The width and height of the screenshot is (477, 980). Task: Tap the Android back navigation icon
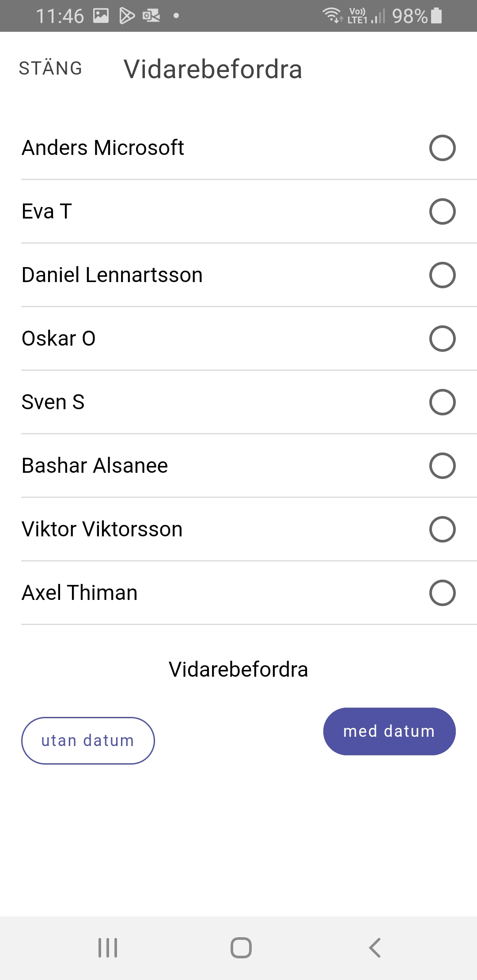click(x=375, y=948)
